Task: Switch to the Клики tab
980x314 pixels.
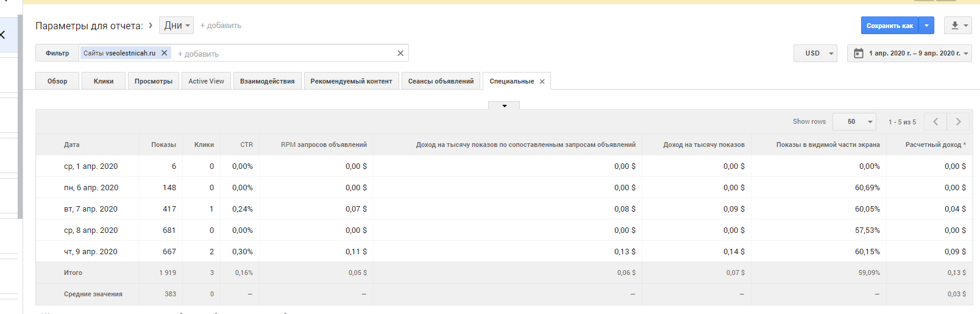Action: pos(104,81)
